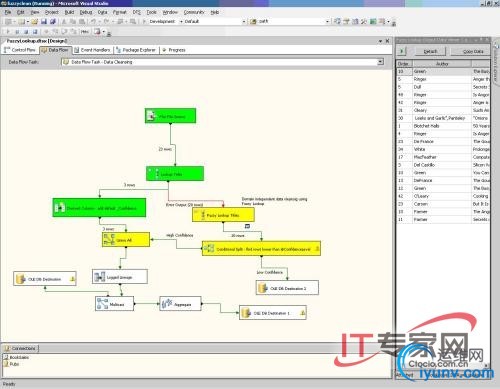Open the dropdown arrow next to Hex window icon

pos(103,32)
